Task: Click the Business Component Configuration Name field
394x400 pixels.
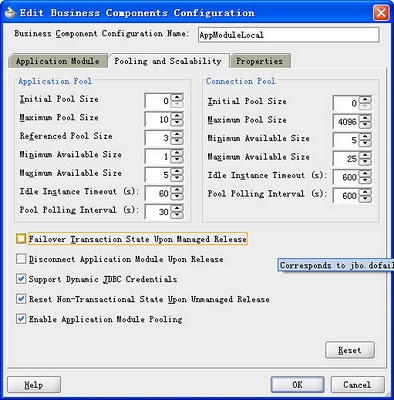Action: tap(288, 35)
